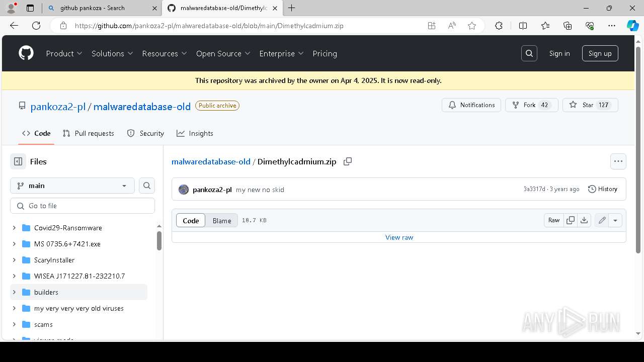Open Collections icon in toolbar
Screen dimensions: 644x362
(568, 26)
